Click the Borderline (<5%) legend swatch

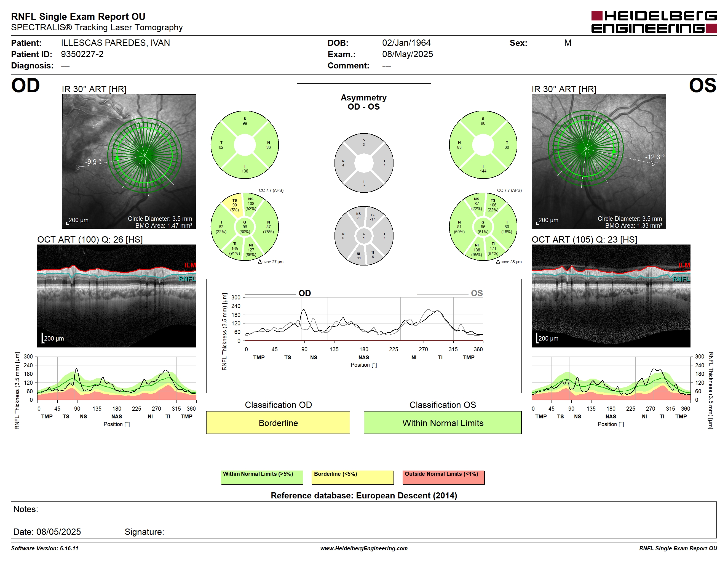[x=353, y=477]
